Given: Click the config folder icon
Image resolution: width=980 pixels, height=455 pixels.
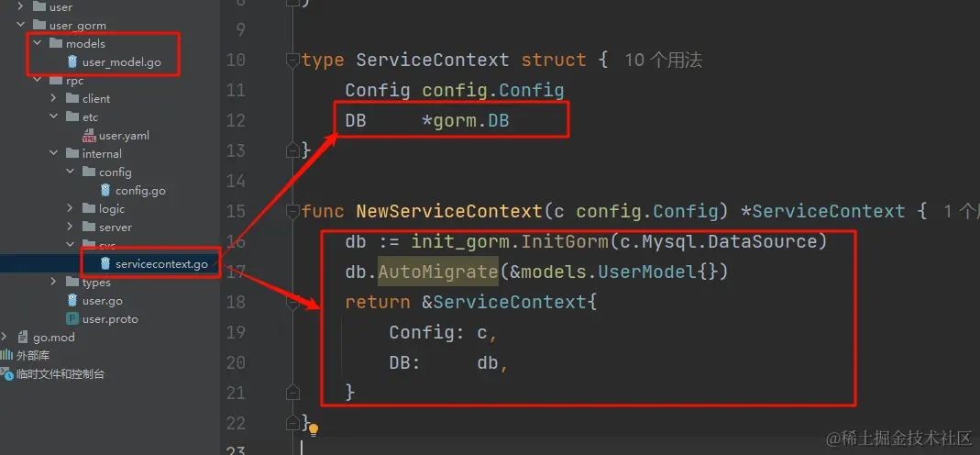Looking at the screenshot, I should [89, 172].
